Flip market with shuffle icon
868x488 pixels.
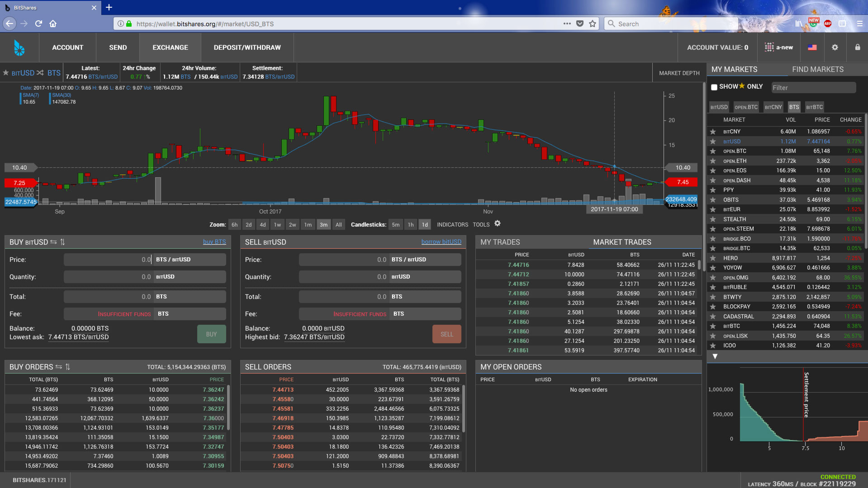[x=40, y=73]
